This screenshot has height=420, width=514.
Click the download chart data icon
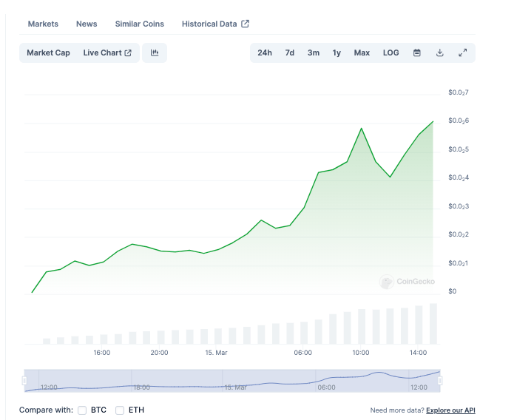pyautogui.click(x=440, y=52)
